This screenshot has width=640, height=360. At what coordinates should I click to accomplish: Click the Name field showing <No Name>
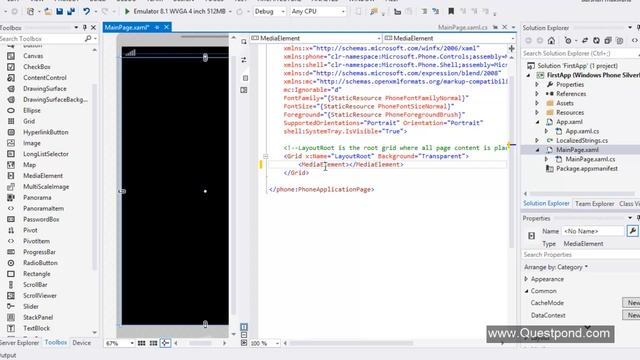point(593,231)
